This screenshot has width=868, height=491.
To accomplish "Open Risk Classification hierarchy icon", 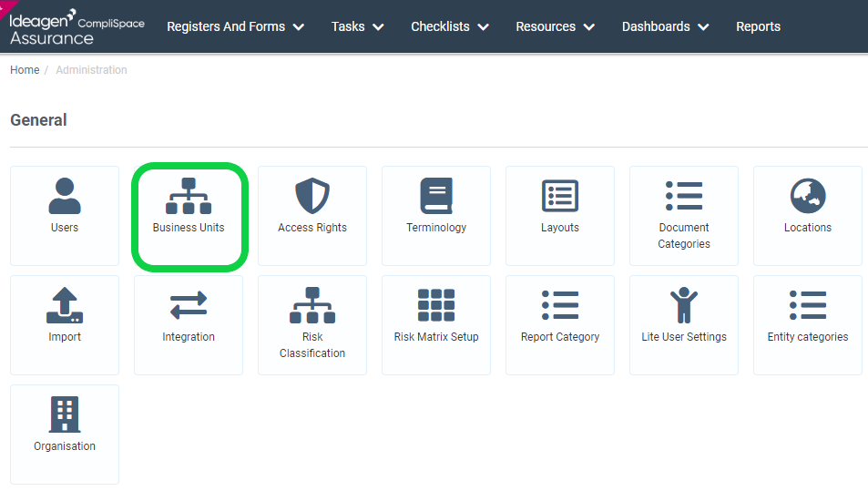I will (312, 305).
